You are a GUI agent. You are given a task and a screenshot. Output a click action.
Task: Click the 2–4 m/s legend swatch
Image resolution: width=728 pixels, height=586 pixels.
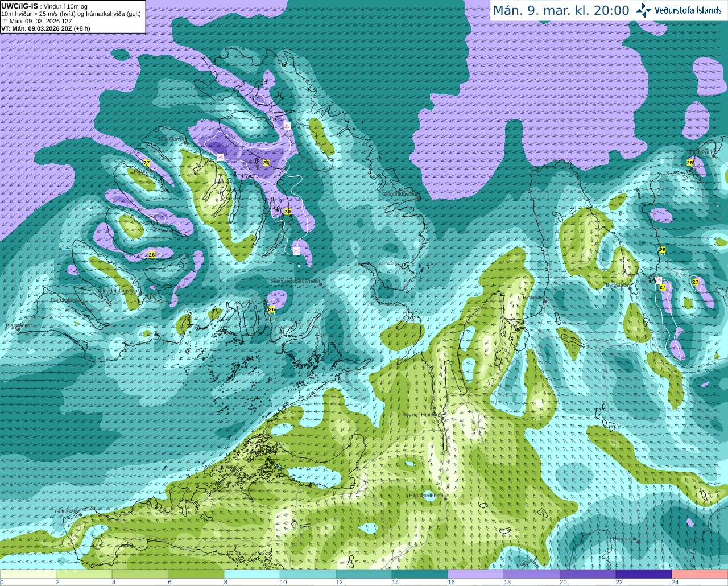pos(84,574)
